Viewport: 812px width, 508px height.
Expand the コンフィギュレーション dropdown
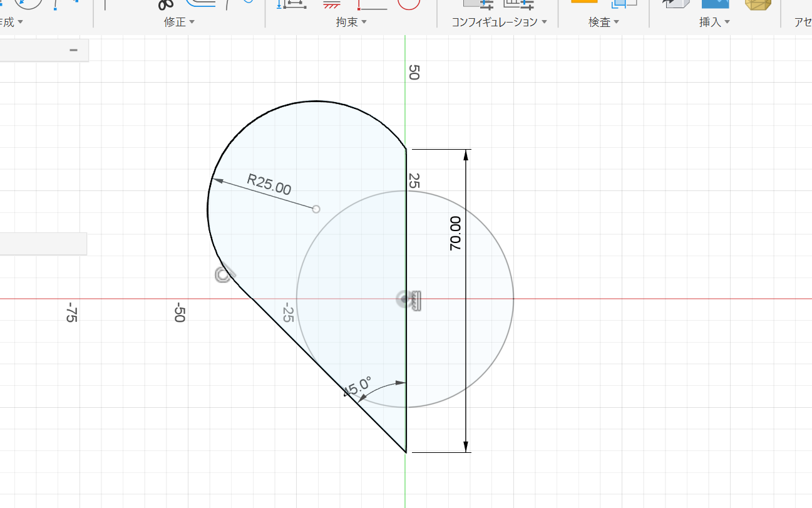(x=499, y=22)
